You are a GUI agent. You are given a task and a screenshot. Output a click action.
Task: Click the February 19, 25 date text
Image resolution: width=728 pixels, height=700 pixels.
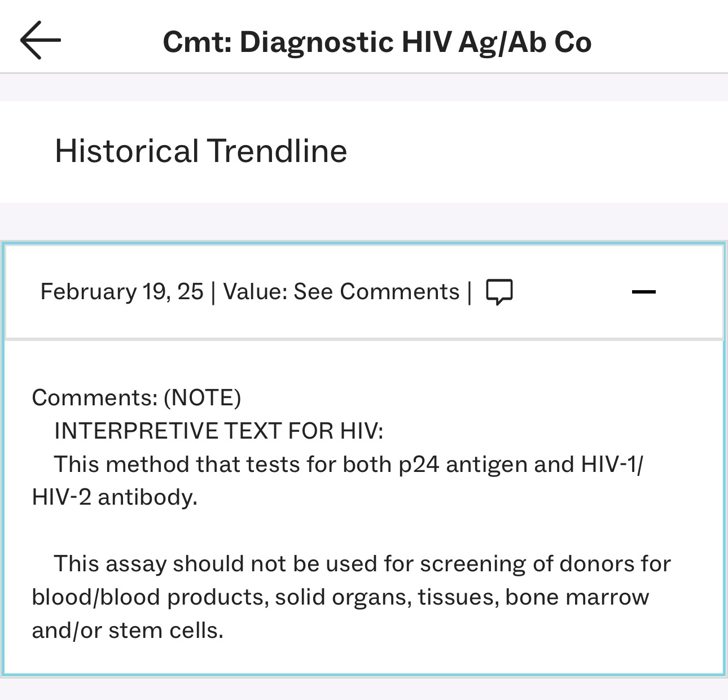point(121,292)
